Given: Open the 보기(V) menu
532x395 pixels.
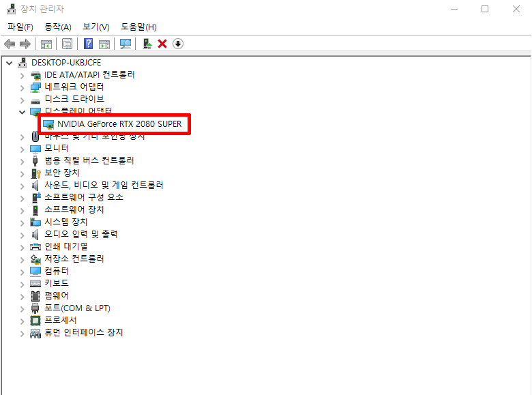Looking at the screenshot, I should (x=96, y=27).
